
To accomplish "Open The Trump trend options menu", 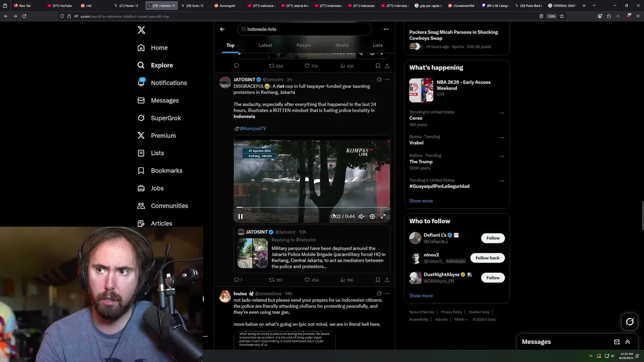I will [502, 156].
